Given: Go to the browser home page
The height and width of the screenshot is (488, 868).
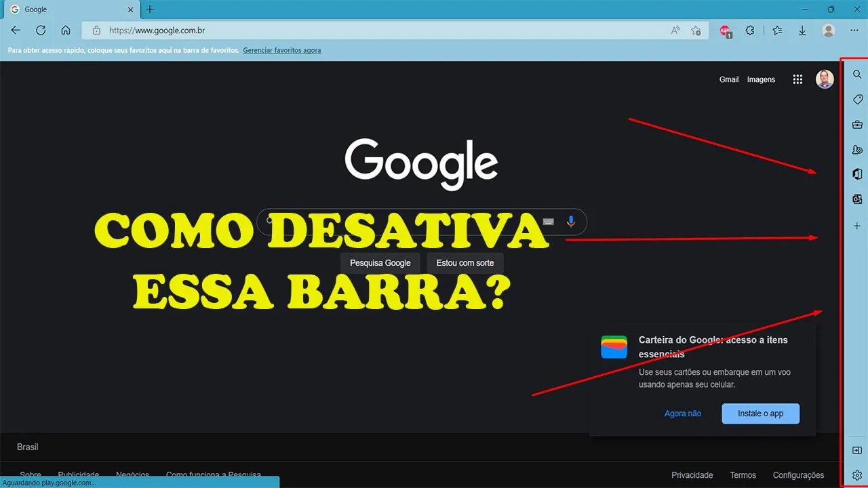Looking at the screenshot, I should [66, 30].
